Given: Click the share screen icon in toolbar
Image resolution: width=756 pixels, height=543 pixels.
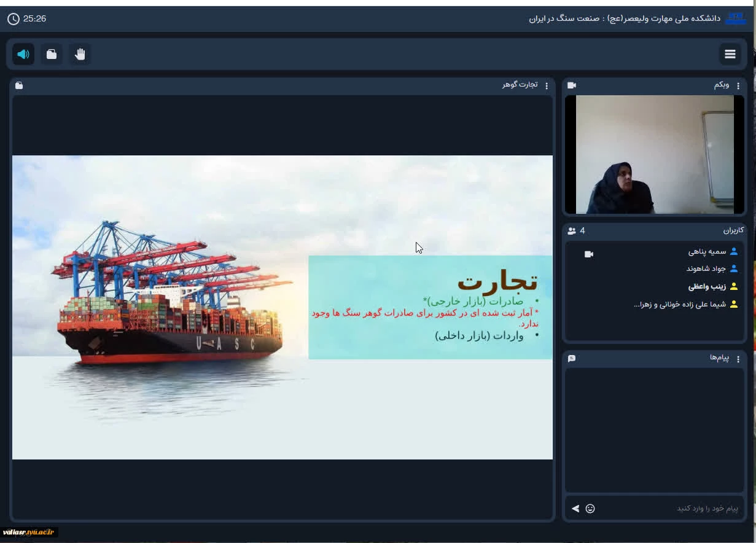Looking at the screenshot, I should point(52,54).
